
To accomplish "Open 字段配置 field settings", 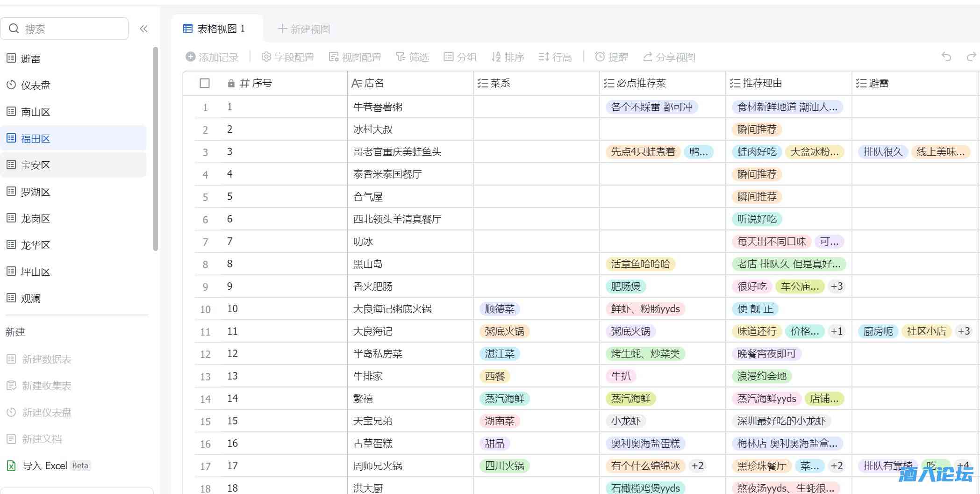I will click(288, 57).
